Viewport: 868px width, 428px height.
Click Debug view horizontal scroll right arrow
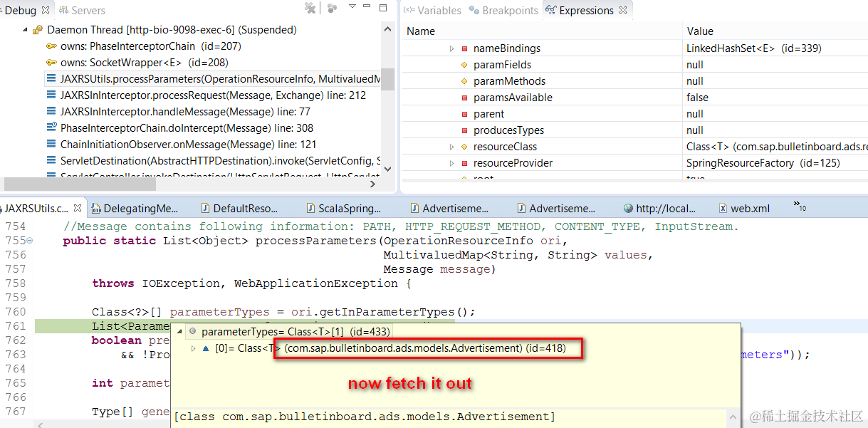(373, 184)
